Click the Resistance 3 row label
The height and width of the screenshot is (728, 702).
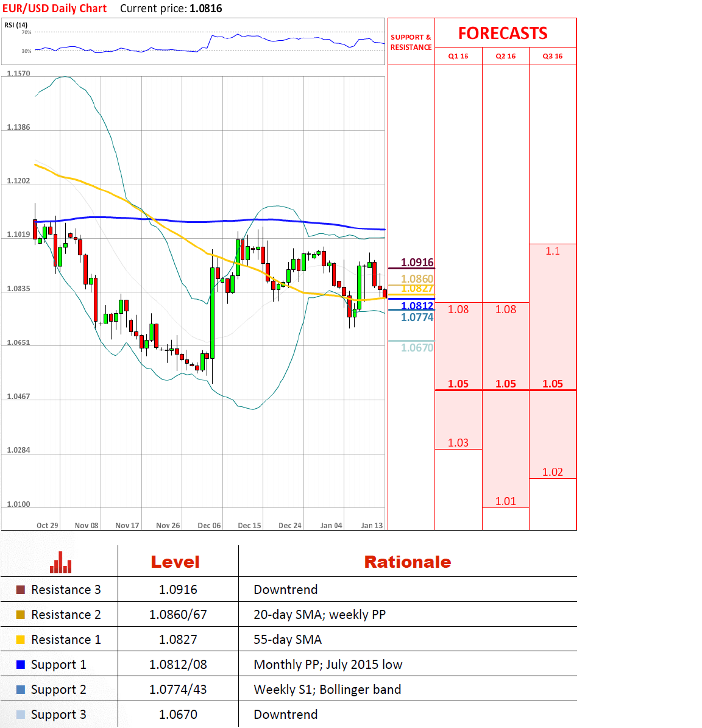coord(66,590)
